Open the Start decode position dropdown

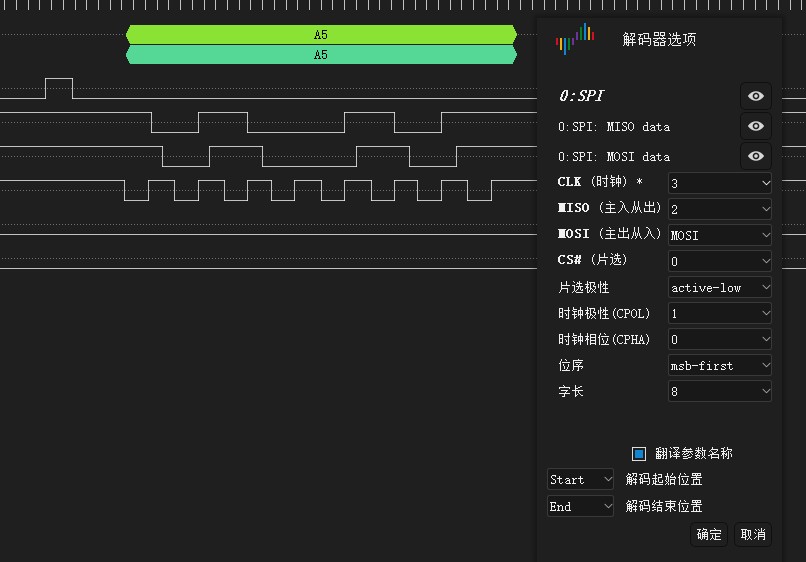click(x=580, y=480)
